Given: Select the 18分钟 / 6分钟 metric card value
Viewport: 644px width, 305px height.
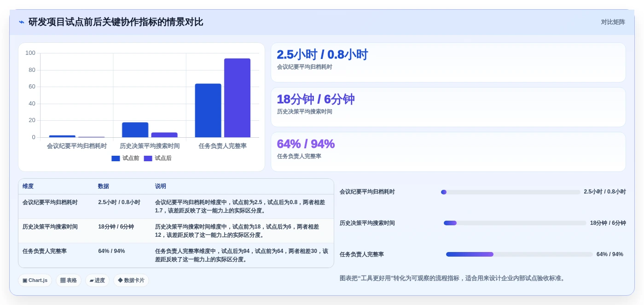Looking at the screenshot, I should 316,100.
